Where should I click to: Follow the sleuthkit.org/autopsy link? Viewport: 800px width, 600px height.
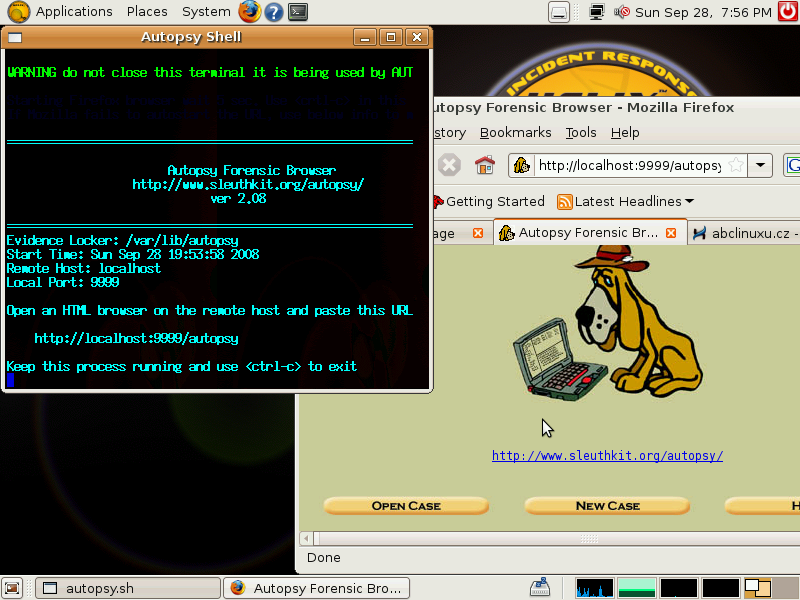click(607, 456)
